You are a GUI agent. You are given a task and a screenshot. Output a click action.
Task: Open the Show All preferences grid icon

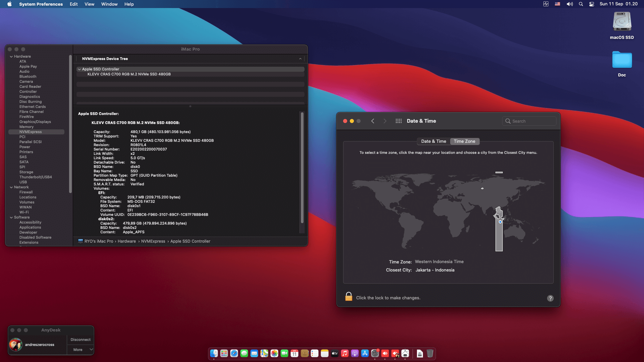pyautogui.click(x=398, y=121)
